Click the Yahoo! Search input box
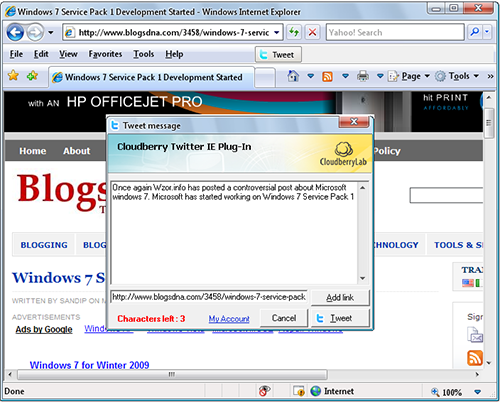This screenshot has height=402, width=500. [395, 32]
